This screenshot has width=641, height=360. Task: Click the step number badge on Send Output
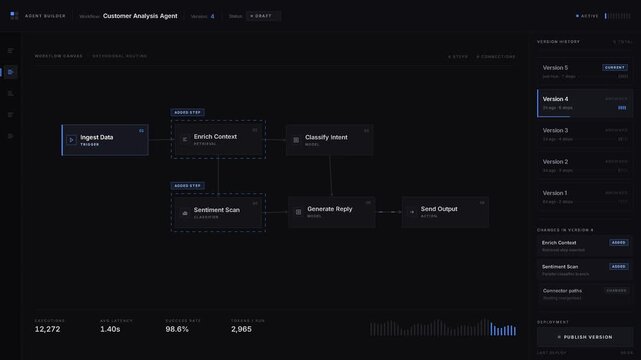click(x=482, y=203)
